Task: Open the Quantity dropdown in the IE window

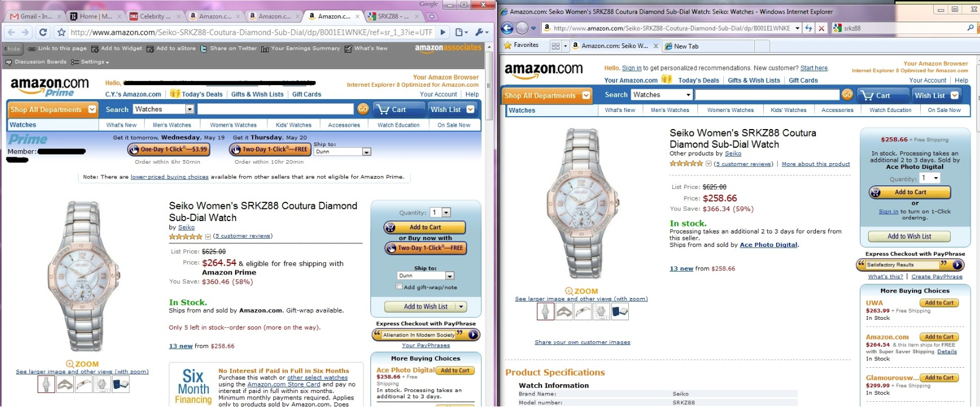Action: click(930, 178)
